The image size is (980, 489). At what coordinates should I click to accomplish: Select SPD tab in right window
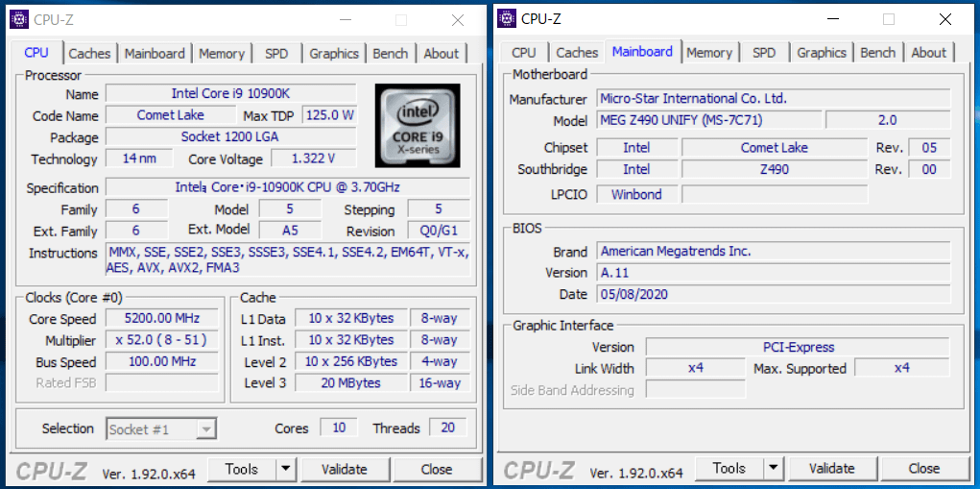point(764,53)
